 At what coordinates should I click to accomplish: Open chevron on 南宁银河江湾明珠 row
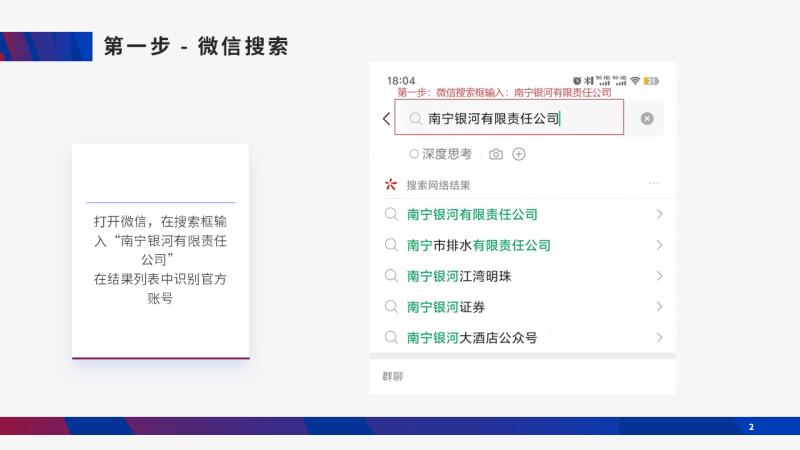659,276
